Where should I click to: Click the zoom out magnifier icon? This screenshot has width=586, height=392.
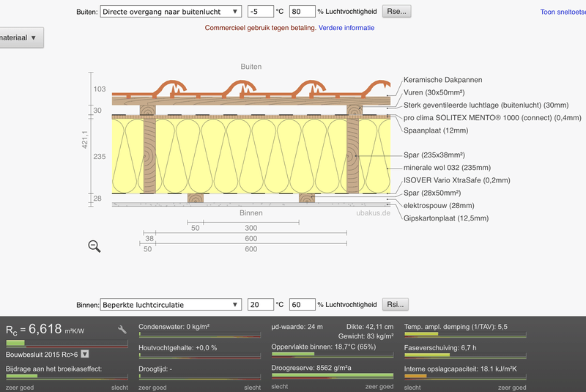pos(94,246)
